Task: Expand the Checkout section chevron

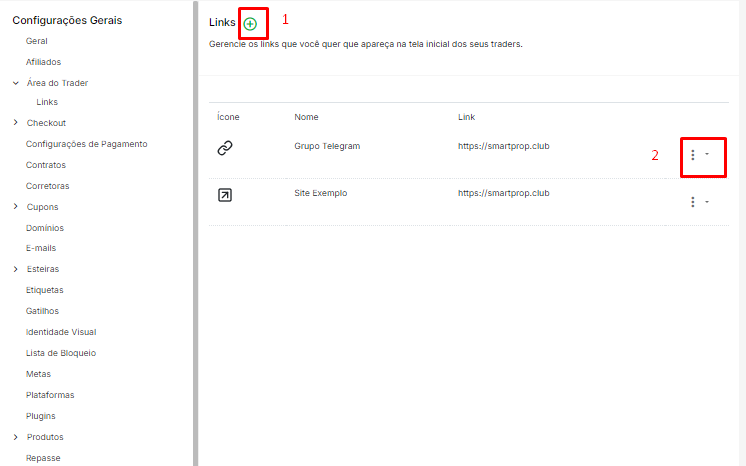Action: 16,123
